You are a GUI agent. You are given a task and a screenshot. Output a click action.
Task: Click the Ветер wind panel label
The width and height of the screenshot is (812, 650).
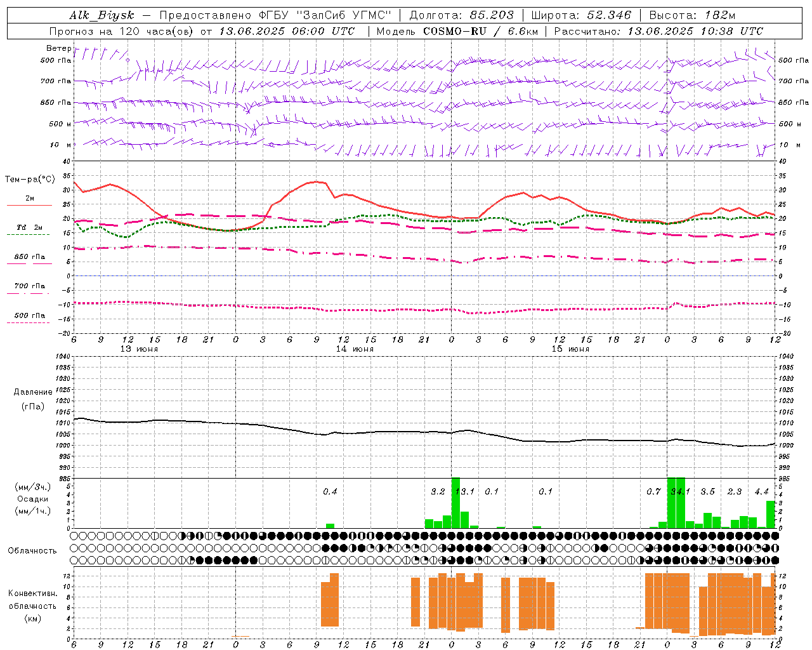coord(59,48)
